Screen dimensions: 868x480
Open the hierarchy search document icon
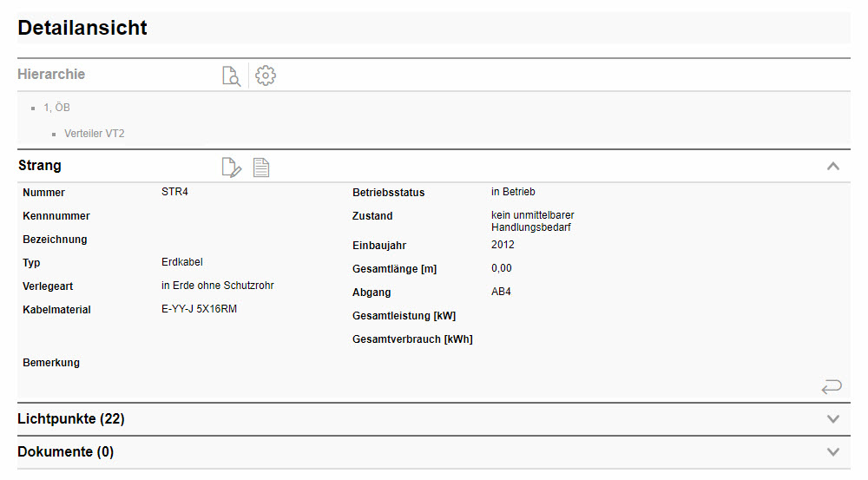coord(231,76)
